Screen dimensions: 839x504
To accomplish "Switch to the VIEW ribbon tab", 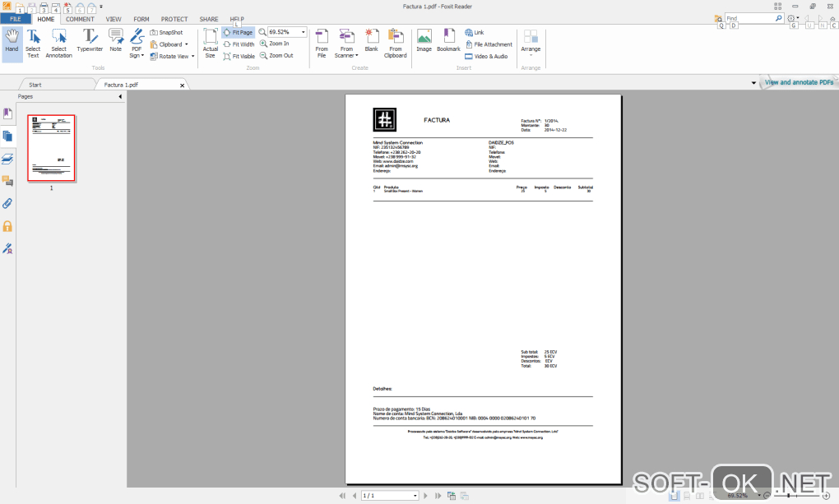I will click(114, 19).
